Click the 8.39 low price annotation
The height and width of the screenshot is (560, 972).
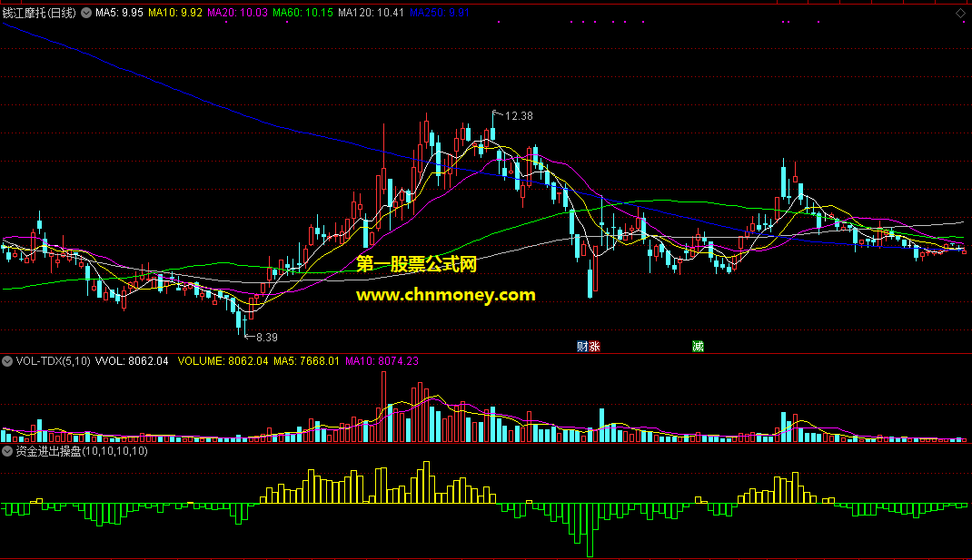266,337
